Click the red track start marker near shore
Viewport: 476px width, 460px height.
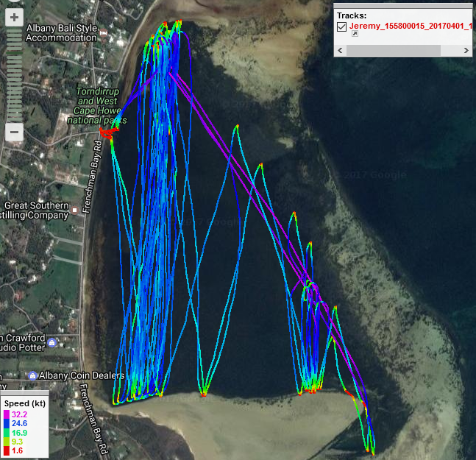(107, 133)
